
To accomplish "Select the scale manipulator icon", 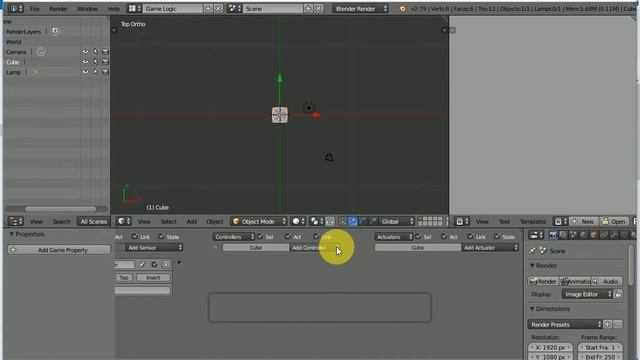I will pyautogui.click(x=373, y=221).
